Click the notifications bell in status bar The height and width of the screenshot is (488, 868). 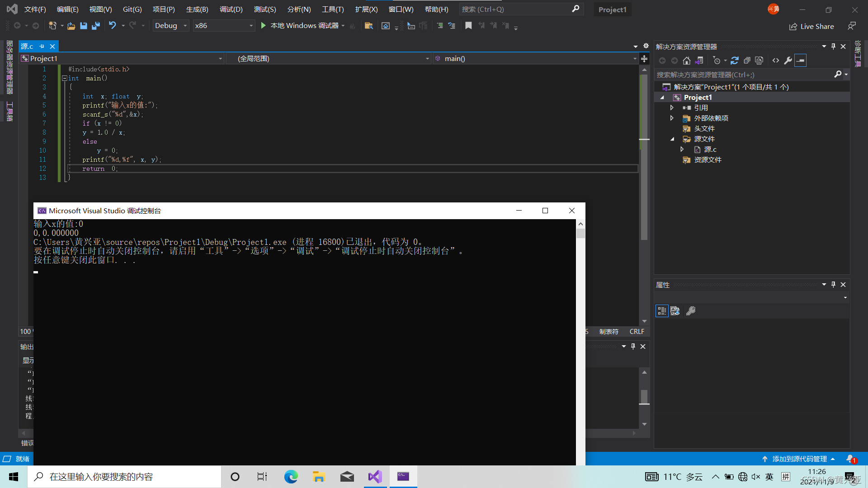point(851,459)
